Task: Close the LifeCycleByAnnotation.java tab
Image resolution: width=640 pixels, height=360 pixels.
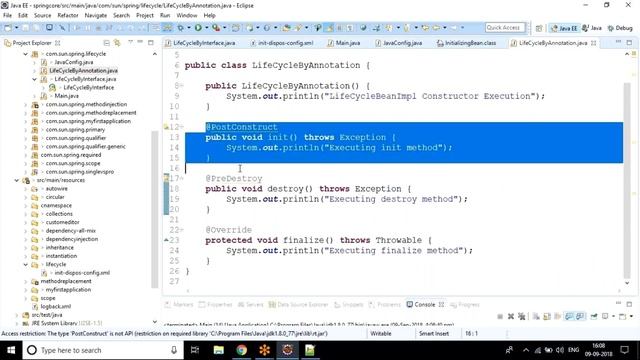Action: point(593,43)
